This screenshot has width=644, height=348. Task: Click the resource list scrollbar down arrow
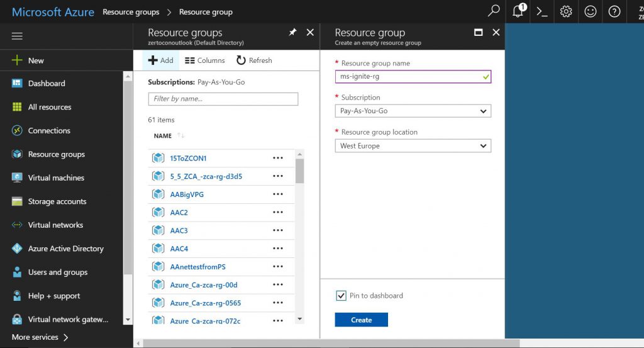coord(300,319)
